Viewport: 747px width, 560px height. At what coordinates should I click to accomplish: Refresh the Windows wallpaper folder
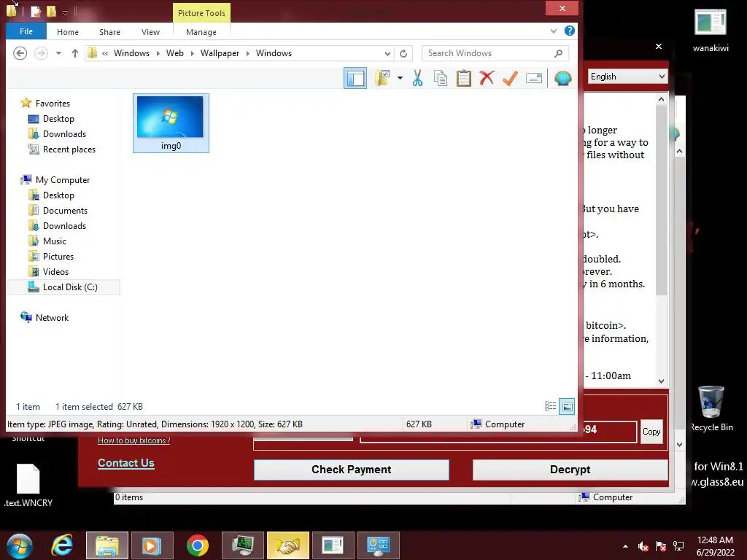point(403,53)
